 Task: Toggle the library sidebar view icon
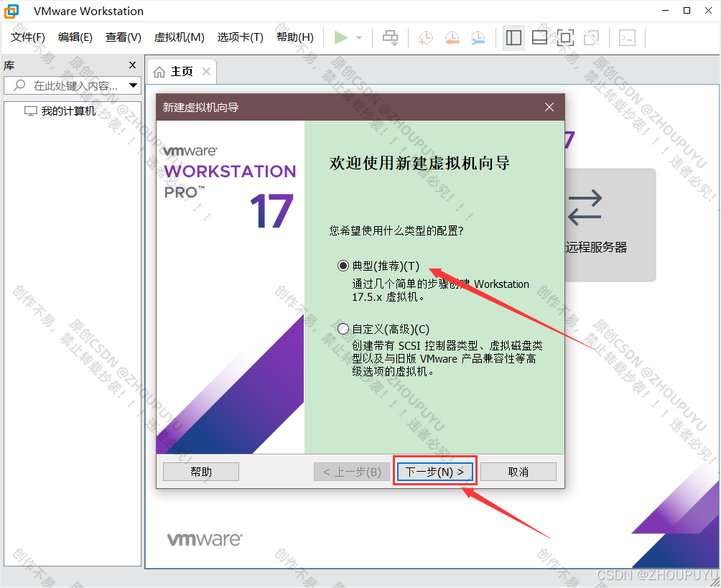[x=513, y=38]
